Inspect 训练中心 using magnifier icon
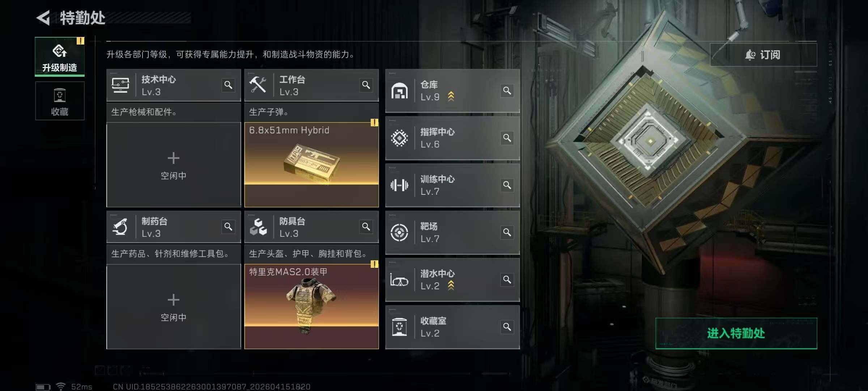This screenshot has height=391, width=868. (507, 185)
